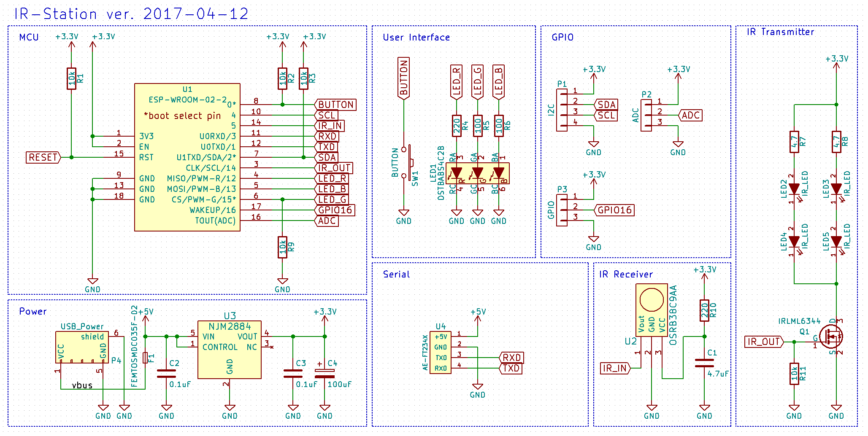
Task: Select vertical LED_G label above R5
Action: pyautogui.click(x=478, y=82)
